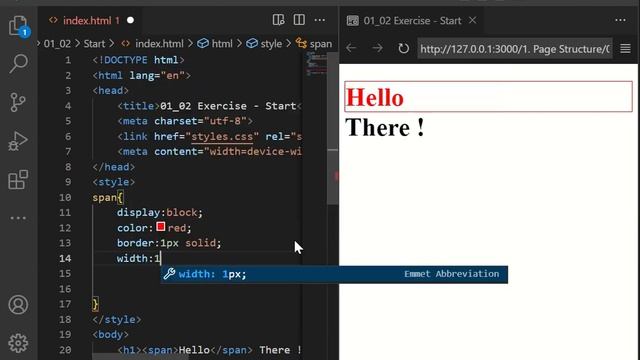Select the 01_02 Exercise - Start preview tab
Image resolution: width=640 pixels, height=360 pixels.
[411, 20]
